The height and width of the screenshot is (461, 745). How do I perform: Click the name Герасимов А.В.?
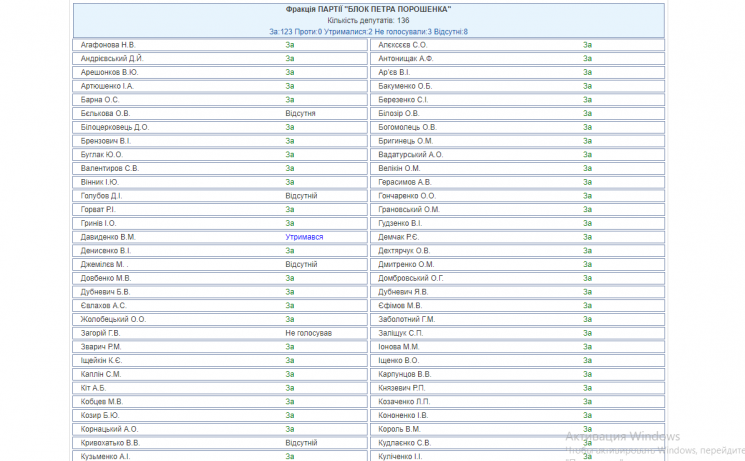[x=404, y=182]
